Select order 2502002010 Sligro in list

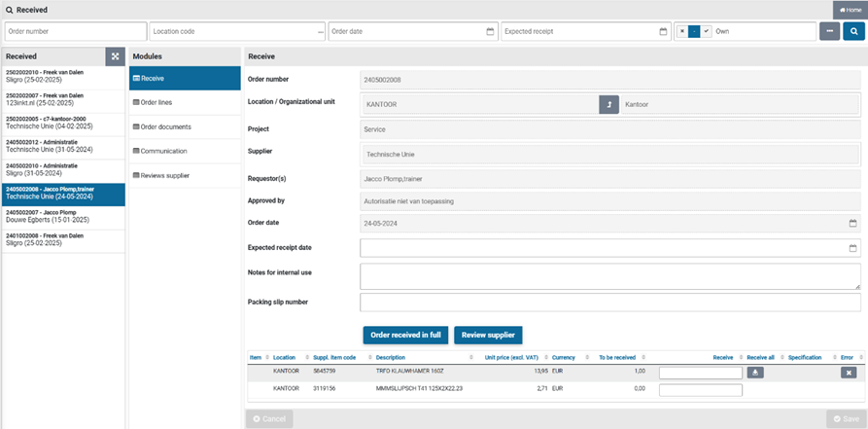(x=63, y=76)
